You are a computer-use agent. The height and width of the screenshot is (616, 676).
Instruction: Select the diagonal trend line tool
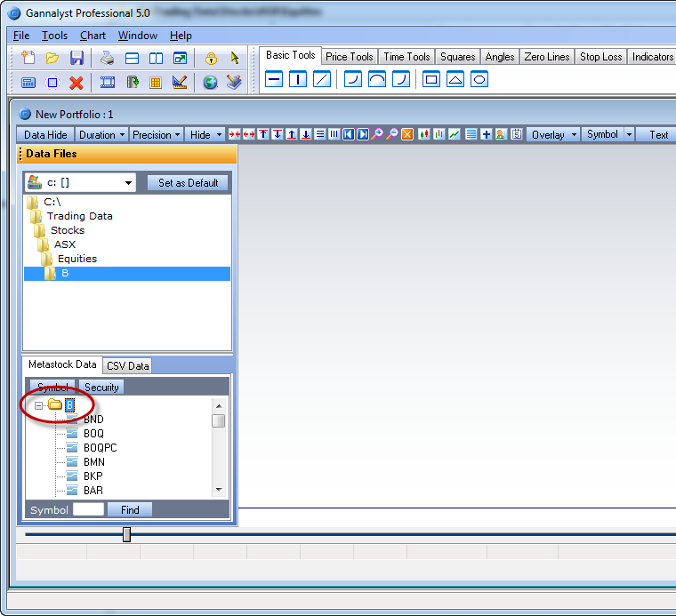pos(322,79)
